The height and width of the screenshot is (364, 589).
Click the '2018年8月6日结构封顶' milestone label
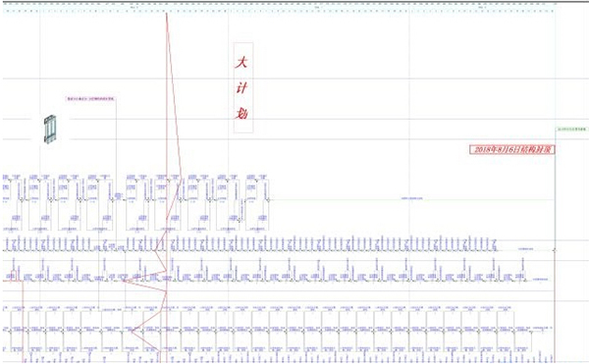point(512,149)
